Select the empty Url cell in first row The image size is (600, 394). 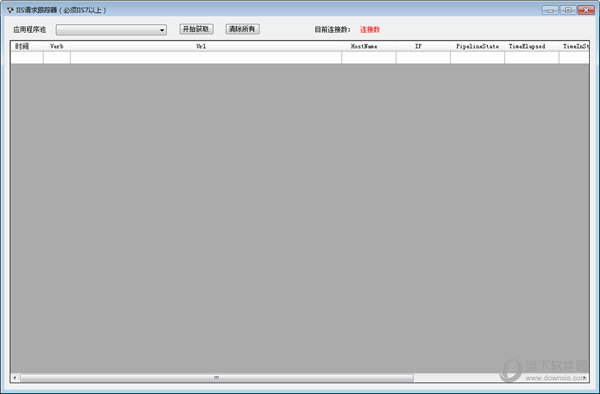pyautogui.click(x=206, y=57)
